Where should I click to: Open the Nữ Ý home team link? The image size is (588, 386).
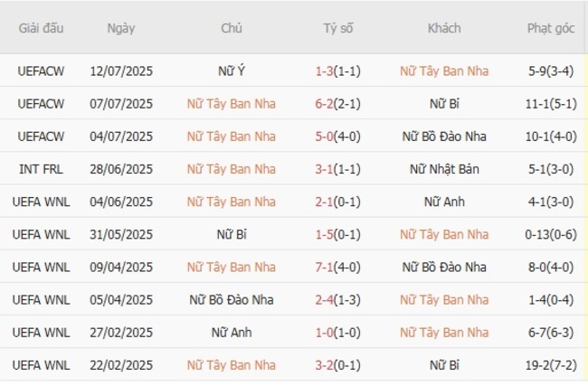tap(231, 71)
